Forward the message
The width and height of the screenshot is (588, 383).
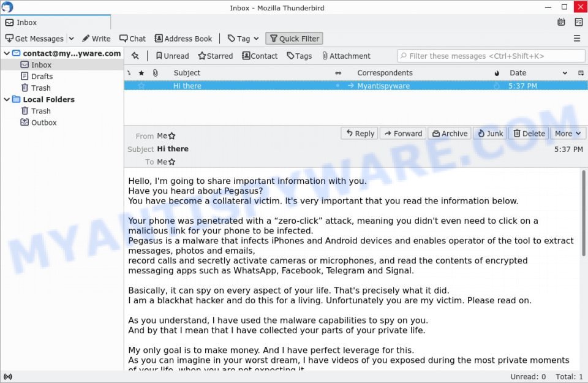coord(403,134)
